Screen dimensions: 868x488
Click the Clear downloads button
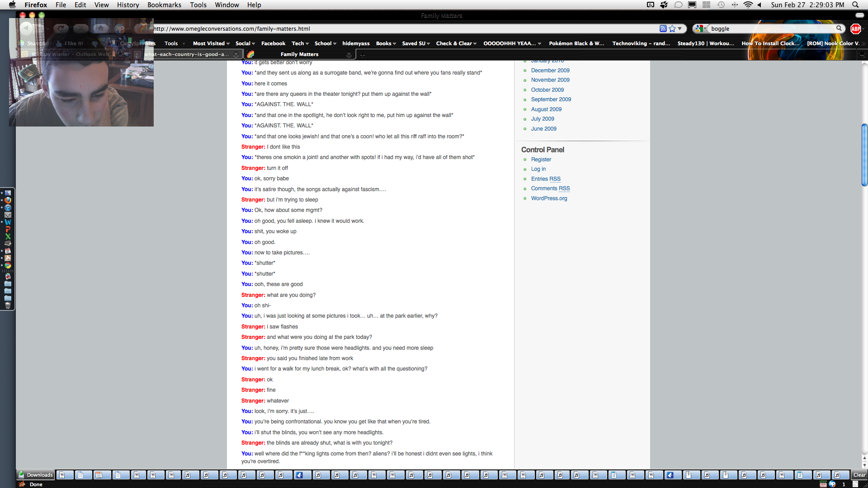tap(859, 475)
